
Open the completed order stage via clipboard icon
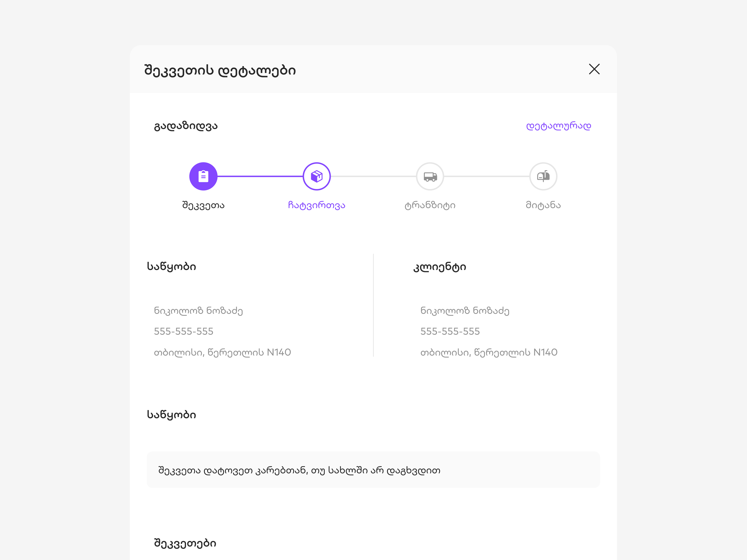(203, 176)
